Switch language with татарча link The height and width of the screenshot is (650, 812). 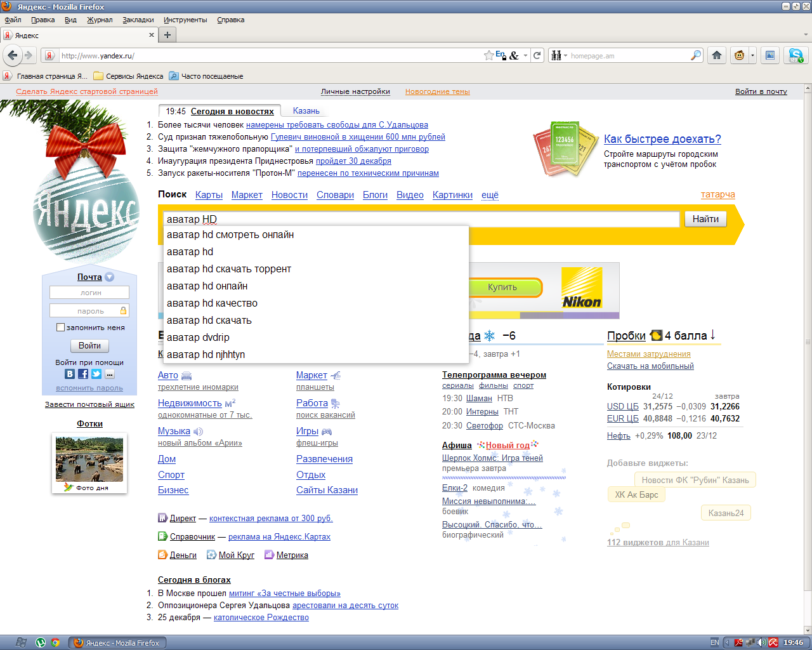point(718,195)
